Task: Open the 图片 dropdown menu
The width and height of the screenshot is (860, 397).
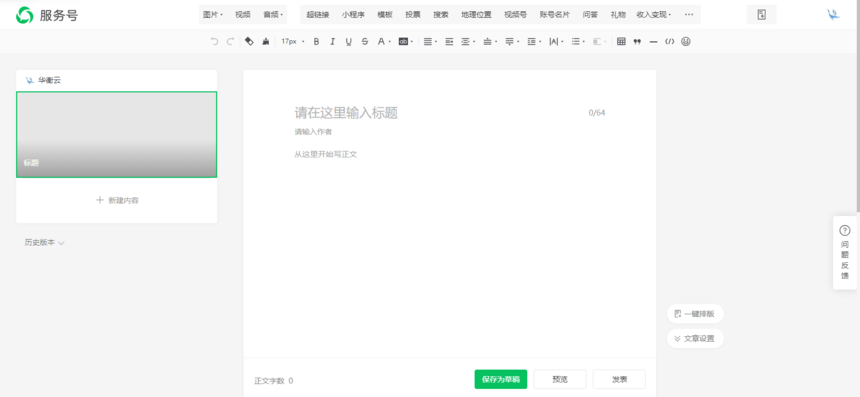Action: click(x=213, y=15)
